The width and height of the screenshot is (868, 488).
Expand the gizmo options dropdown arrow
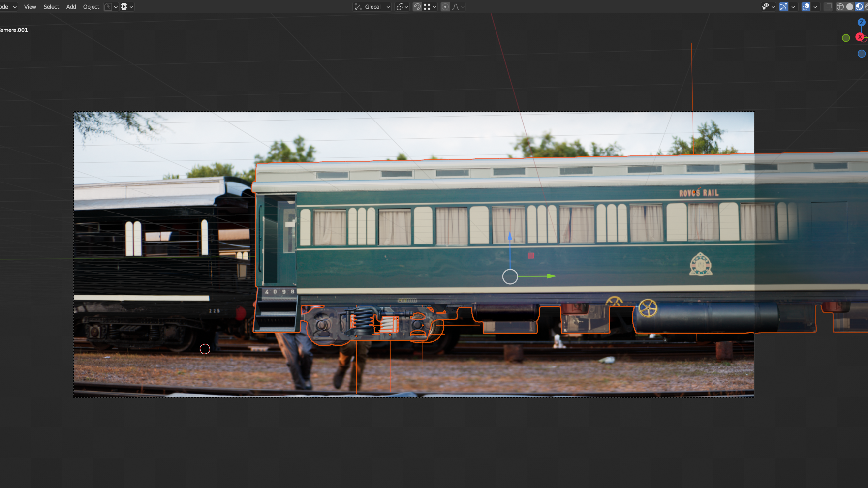(x=793, y=7)
